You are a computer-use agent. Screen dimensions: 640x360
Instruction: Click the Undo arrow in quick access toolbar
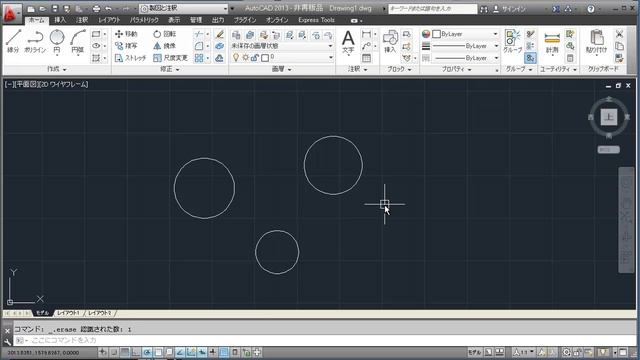108,9
